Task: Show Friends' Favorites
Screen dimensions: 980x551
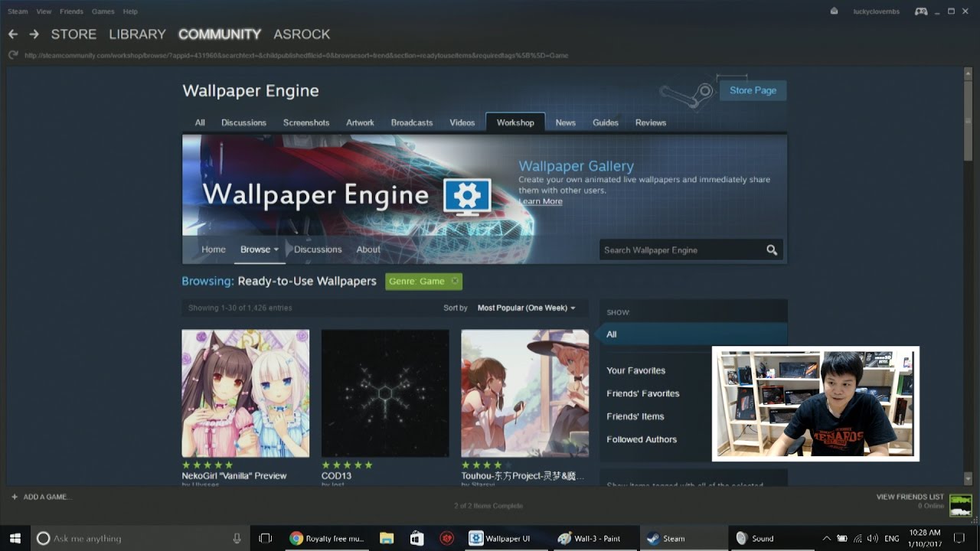Action: 643,393
